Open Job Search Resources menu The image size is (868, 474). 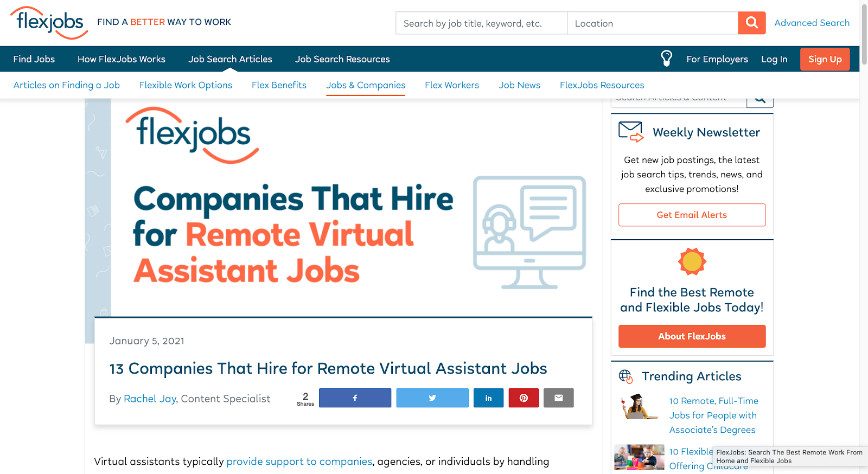coord(342,59)
